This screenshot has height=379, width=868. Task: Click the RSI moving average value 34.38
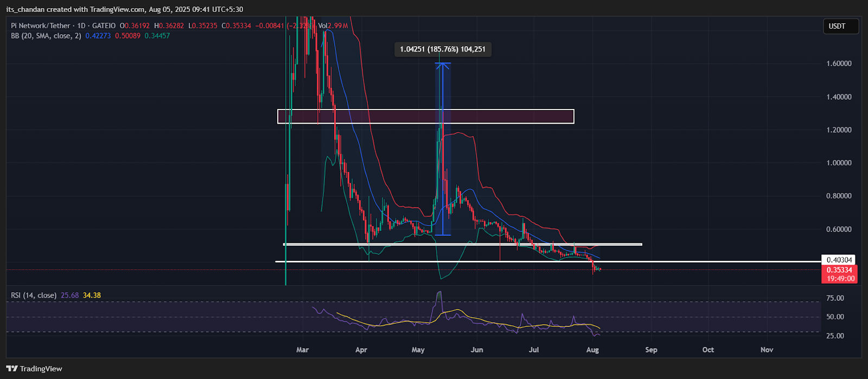point(92,296)
